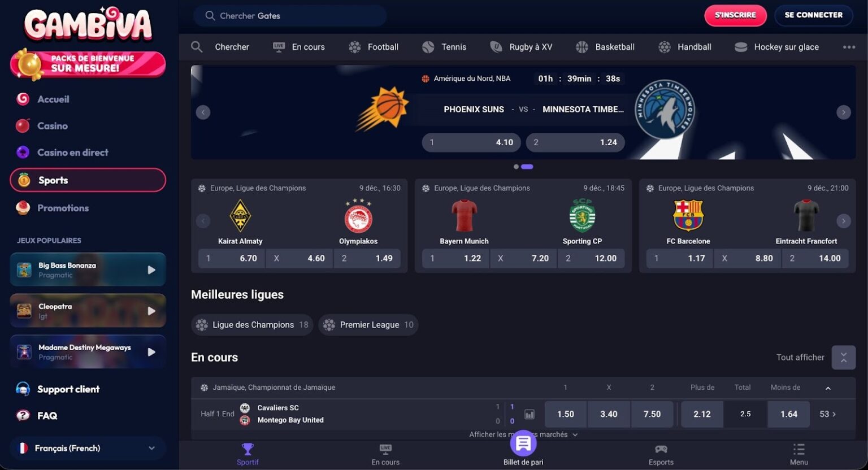
Task: Select the second carousel indicator dot
Action: click(527, 167)
